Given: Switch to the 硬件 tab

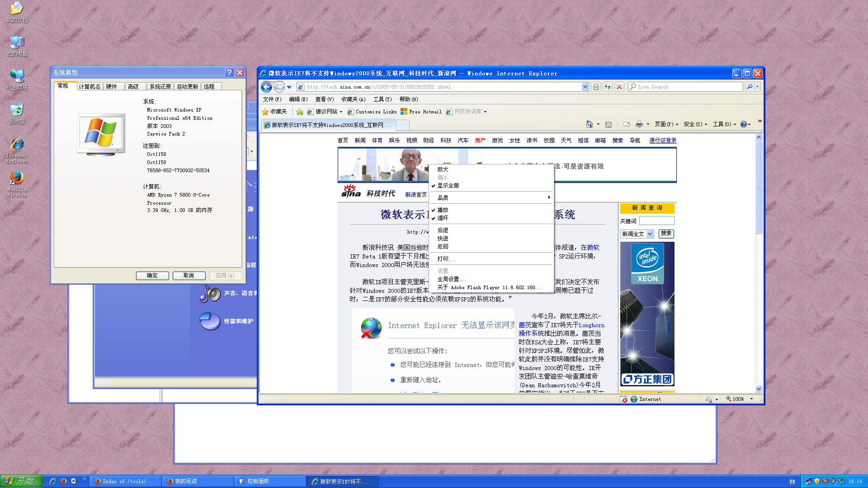Looking at the screenshot, I should pyautogui.click(x=114, y=87).
